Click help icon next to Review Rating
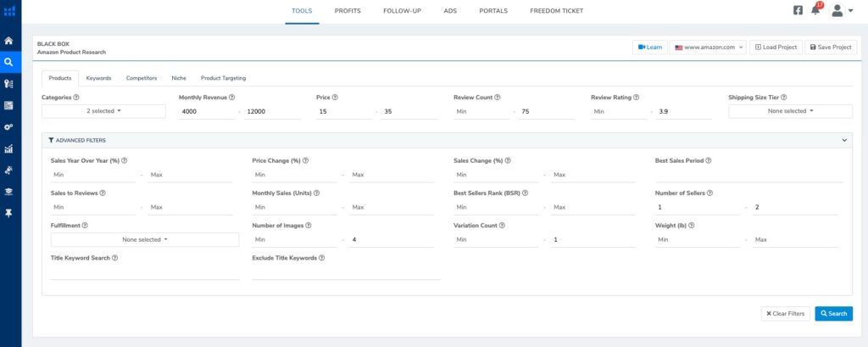 point(636,97)
